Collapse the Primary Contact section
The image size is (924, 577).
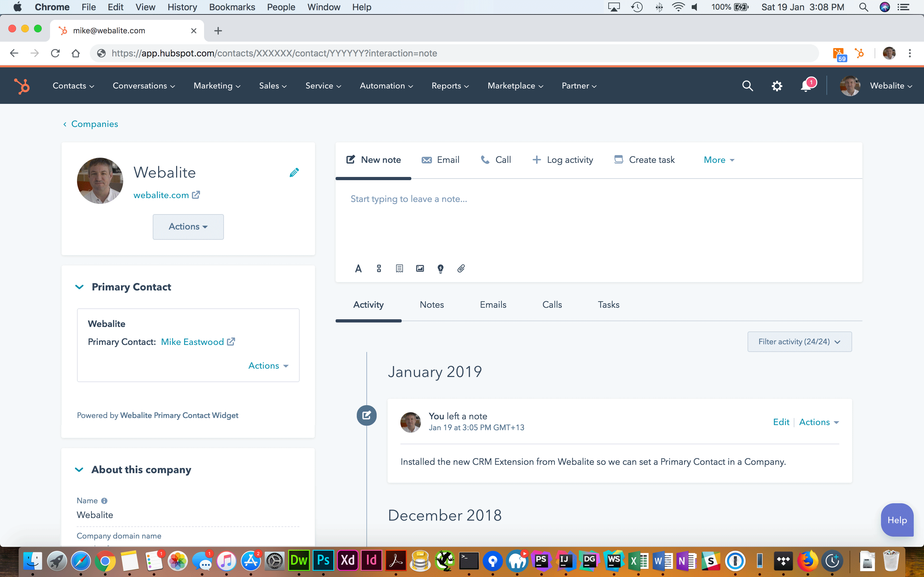point(79,287)
